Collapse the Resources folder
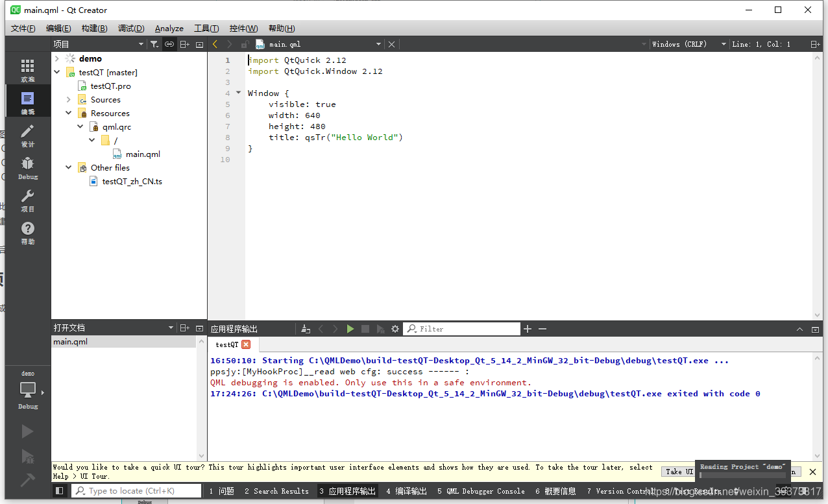 (x=69, y=113)
